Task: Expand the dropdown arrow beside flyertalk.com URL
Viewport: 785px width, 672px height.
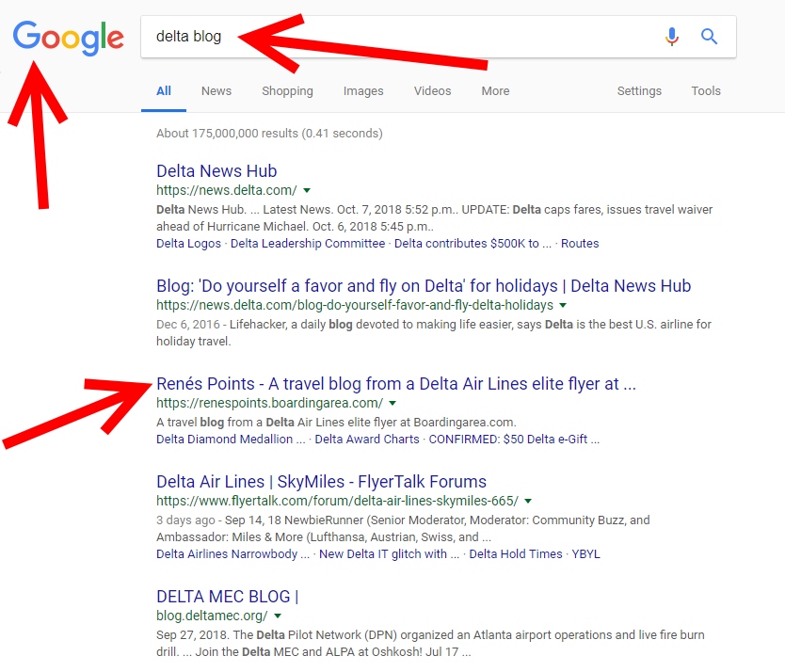Action: [x=527, y=501]
